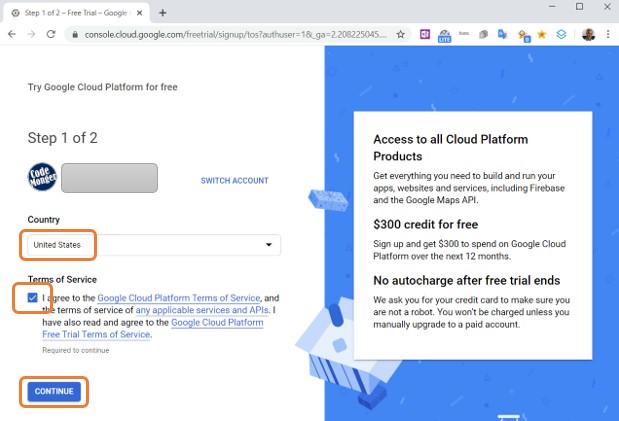Image resolution: width=619 pixels, height=421 pixels.
Task: Click the CONTINUE button
Action: point(54,391)
